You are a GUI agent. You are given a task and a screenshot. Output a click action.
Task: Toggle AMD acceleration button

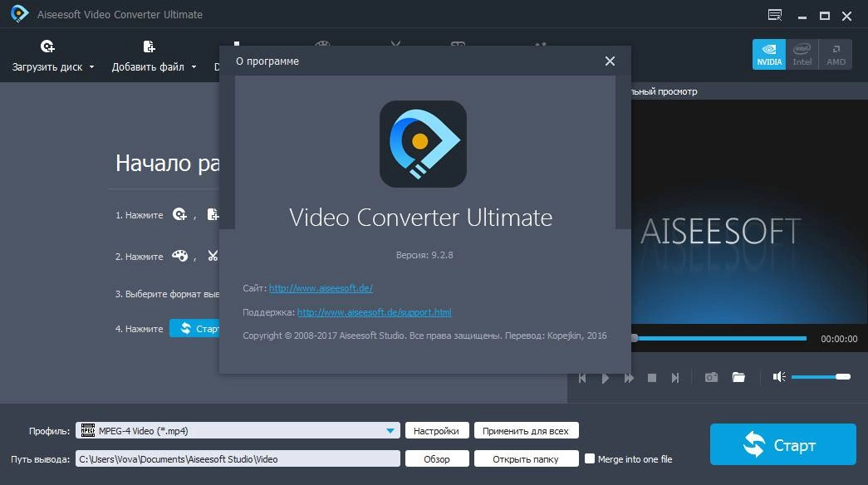(x=836, y=54)
